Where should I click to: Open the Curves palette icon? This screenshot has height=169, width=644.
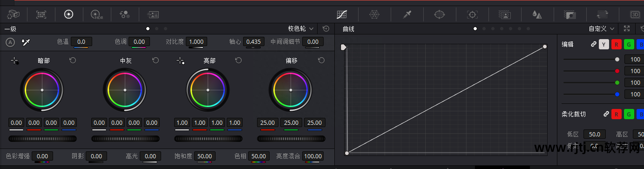[x=342, y=14]
